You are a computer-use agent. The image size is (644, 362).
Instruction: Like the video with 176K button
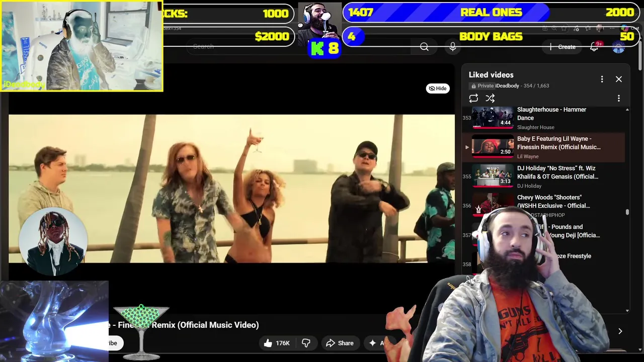pos(277,343)
